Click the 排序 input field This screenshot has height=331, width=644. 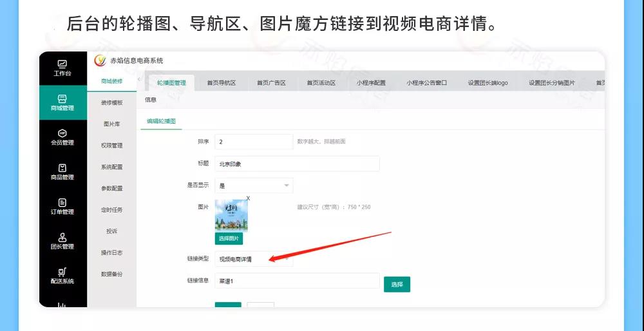coord(254,142)
